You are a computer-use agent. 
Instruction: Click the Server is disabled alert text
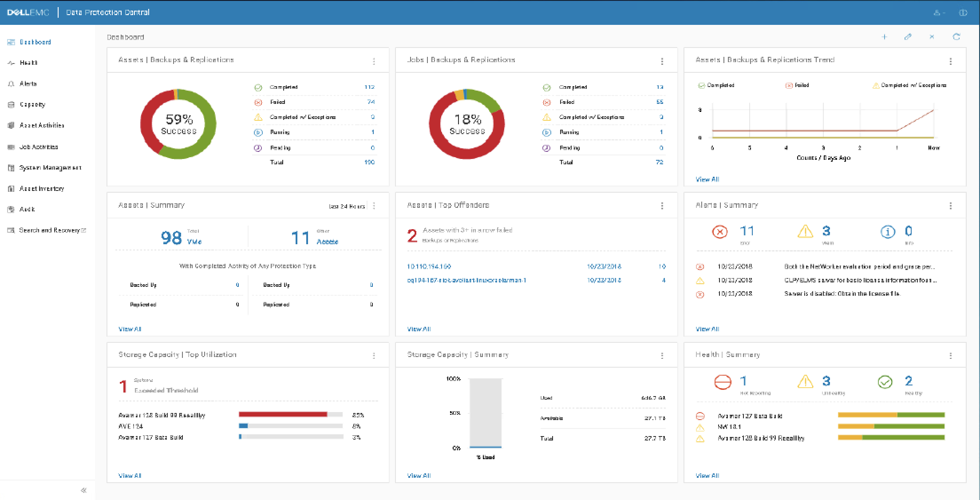pyautogui.click(x=842, y=294)
